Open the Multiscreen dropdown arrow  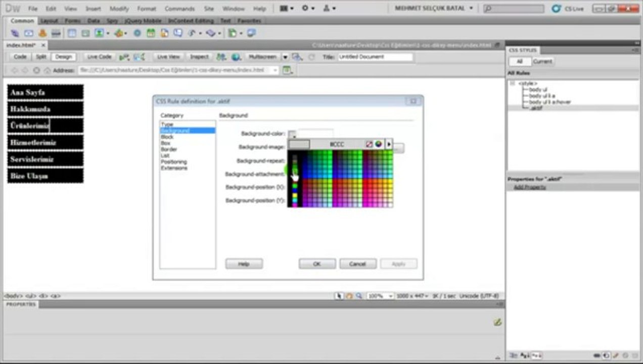[285, 57]
